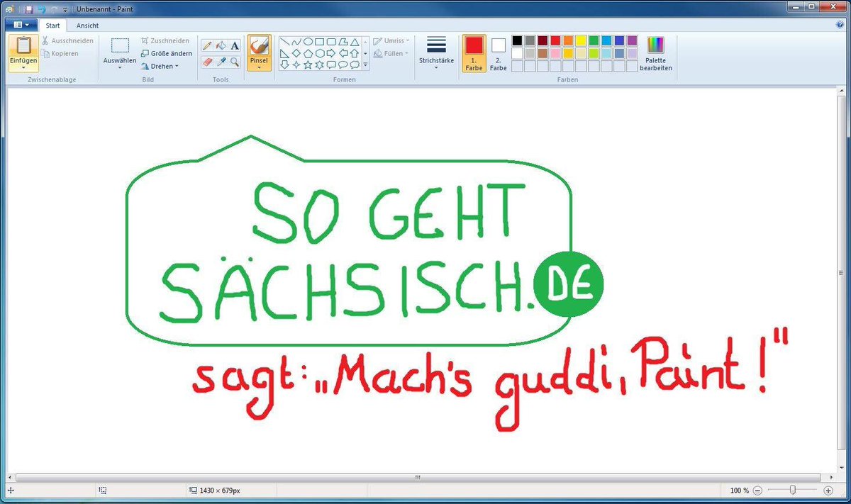851x504 pixels.
Task: Click the Undo arrow in title bar
Action: coord(42,10)
